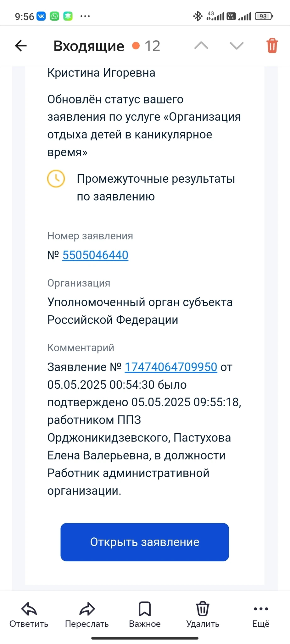The width and height of the screenshot is (290, 644).
Task: Open the 17474064709950 application link
Action: 171,367
